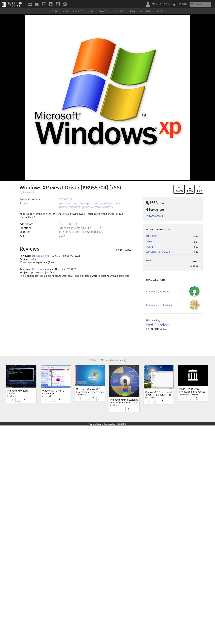Open Windows XP Czech LiveCD thumbnail

pos(21,376)
